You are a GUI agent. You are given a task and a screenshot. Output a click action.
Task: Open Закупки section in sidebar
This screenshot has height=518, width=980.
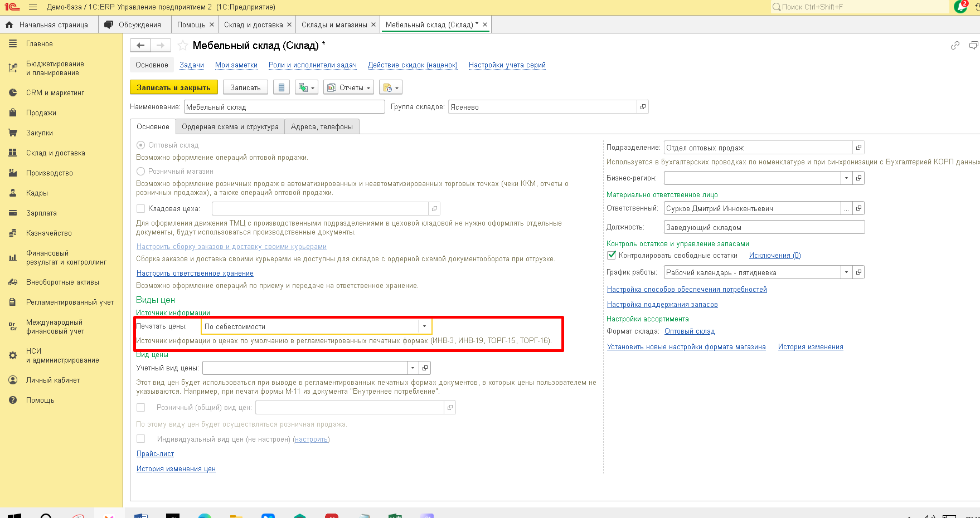point(40,133)
